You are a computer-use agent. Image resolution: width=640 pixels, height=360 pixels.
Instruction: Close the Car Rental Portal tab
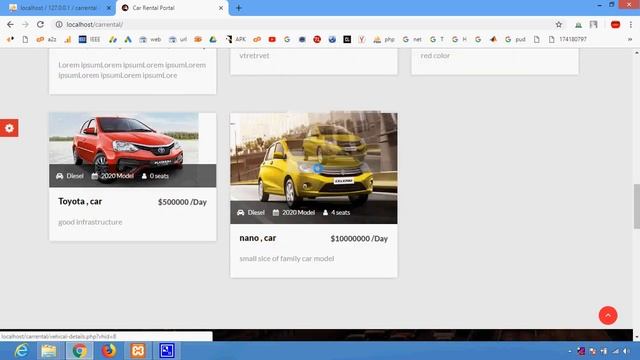pos(221,8)
